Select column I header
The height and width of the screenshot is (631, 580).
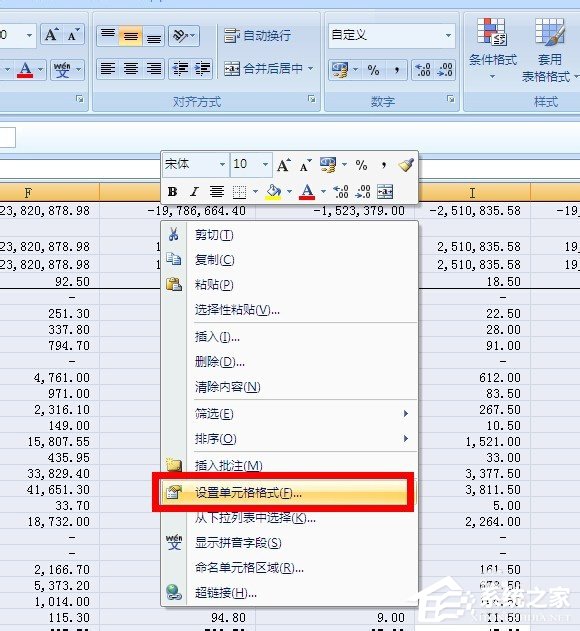(473, 193)
